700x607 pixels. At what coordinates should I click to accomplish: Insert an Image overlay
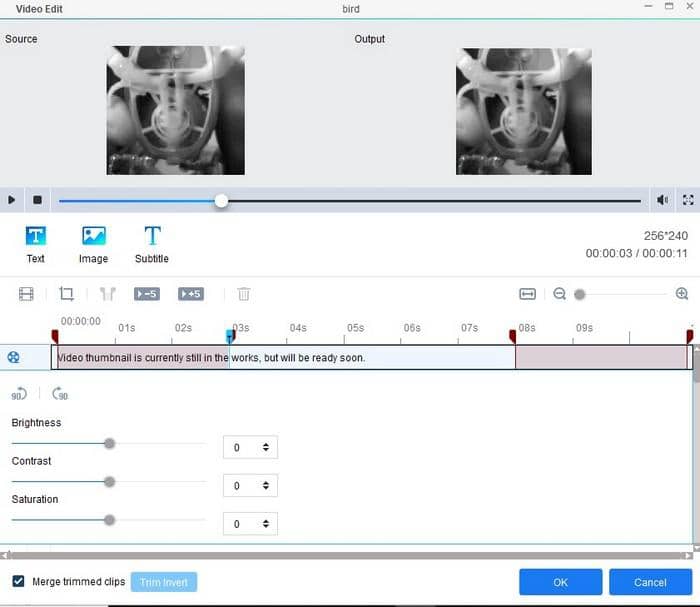pyautogui.click(x=93, y=245)
